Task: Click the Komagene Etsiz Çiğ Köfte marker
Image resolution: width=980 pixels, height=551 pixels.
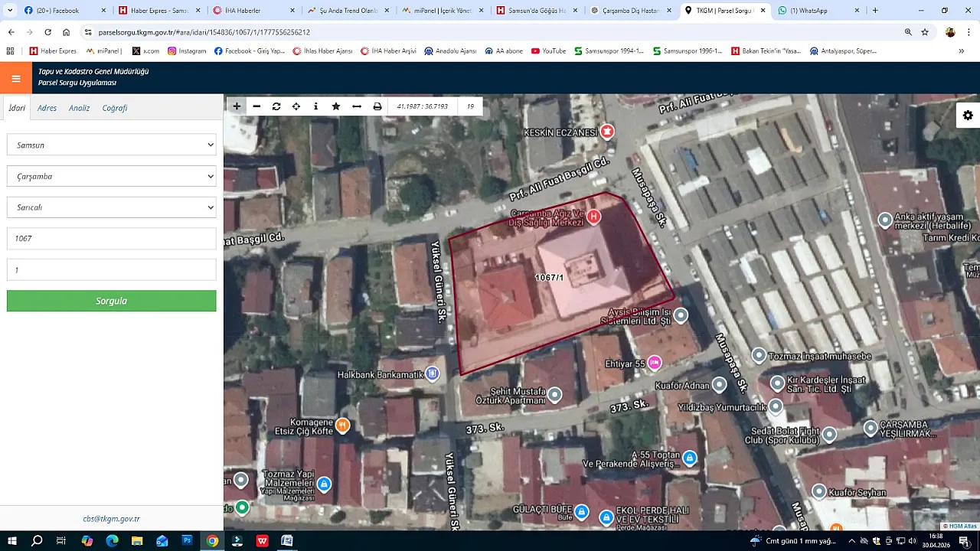Action: point(343,425)
